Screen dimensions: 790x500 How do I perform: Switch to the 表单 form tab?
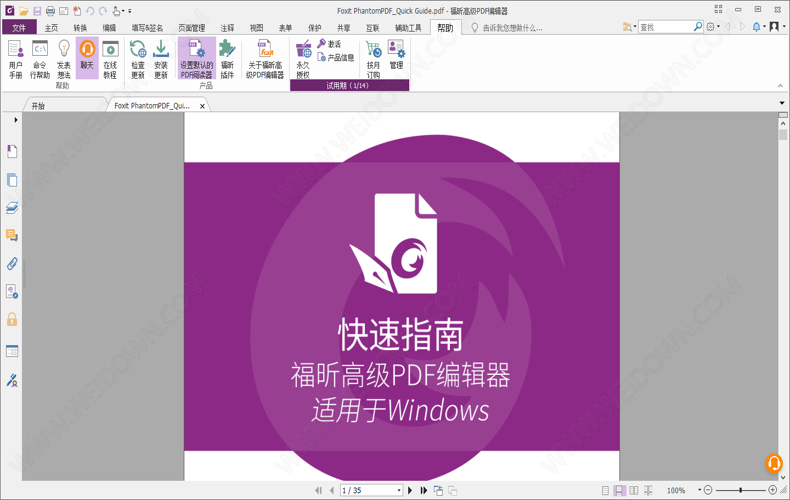(x=286, y=28)
